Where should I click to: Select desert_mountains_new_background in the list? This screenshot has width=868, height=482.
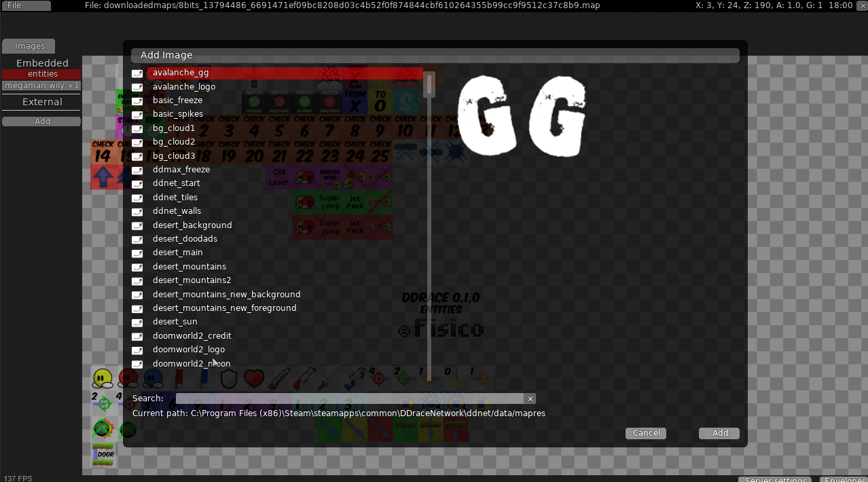tap(226, 295)
